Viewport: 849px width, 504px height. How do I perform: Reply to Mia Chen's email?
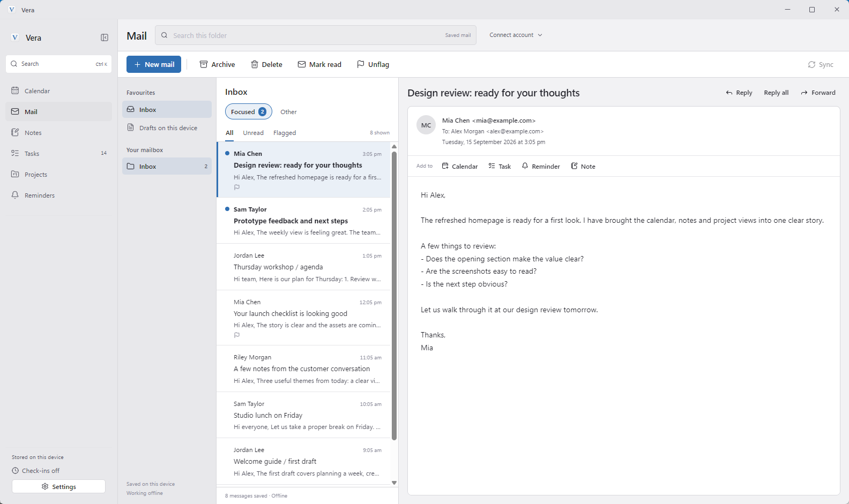(x=739, y=93)
